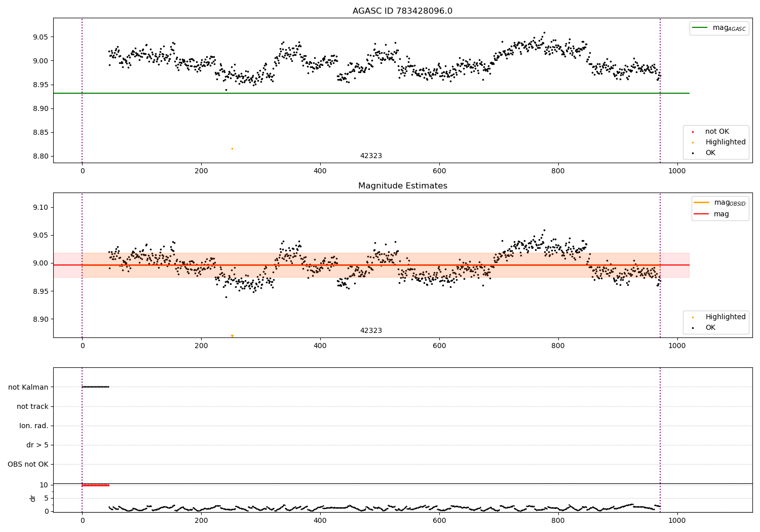The image size is (760, 532).
Task: Click y-tick '8.80' in top plot
Action: [x=41, y=157]
